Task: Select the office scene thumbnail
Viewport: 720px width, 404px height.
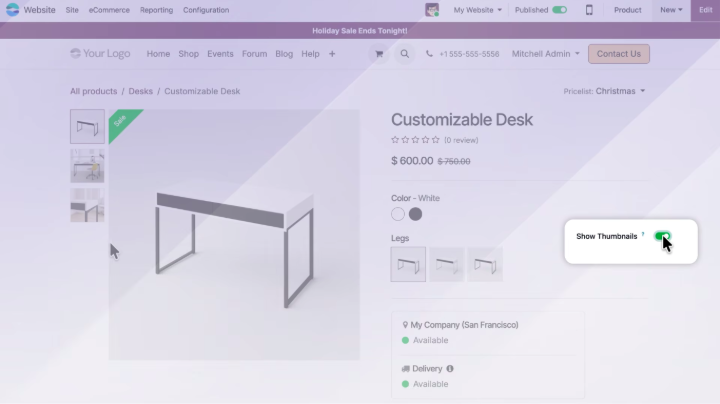Action: click(87, 166)
